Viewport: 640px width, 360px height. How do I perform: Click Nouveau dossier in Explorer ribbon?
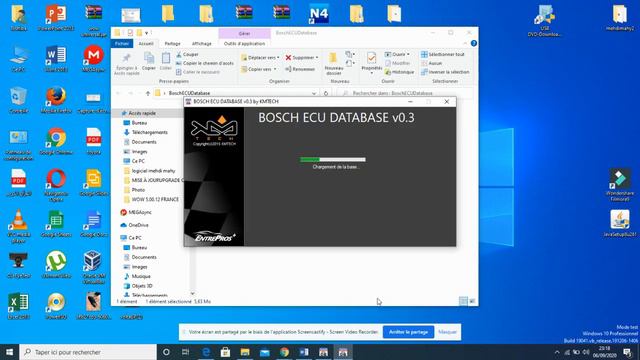(333, 63)
